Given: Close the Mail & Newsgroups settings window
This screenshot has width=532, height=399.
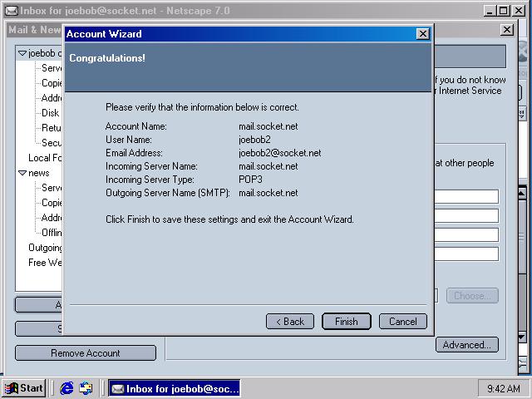Looking at the screenshot, I should pyautogui.click(x=507, y=30).
